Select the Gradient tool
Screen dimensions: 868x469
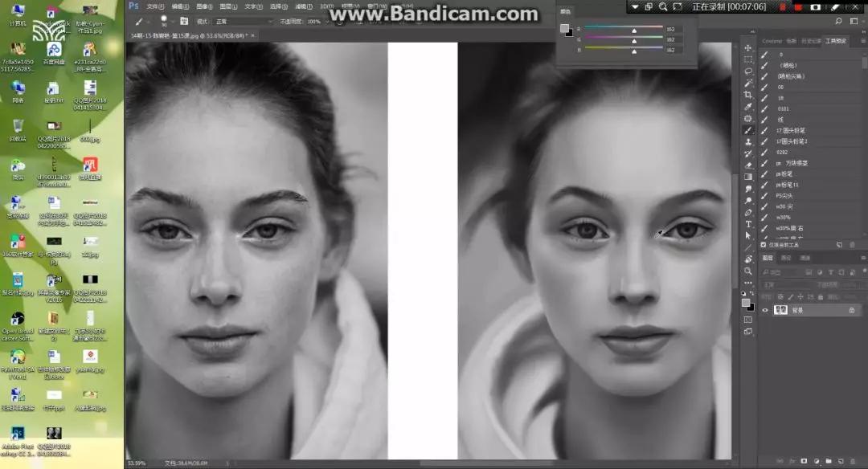point(748,177)
